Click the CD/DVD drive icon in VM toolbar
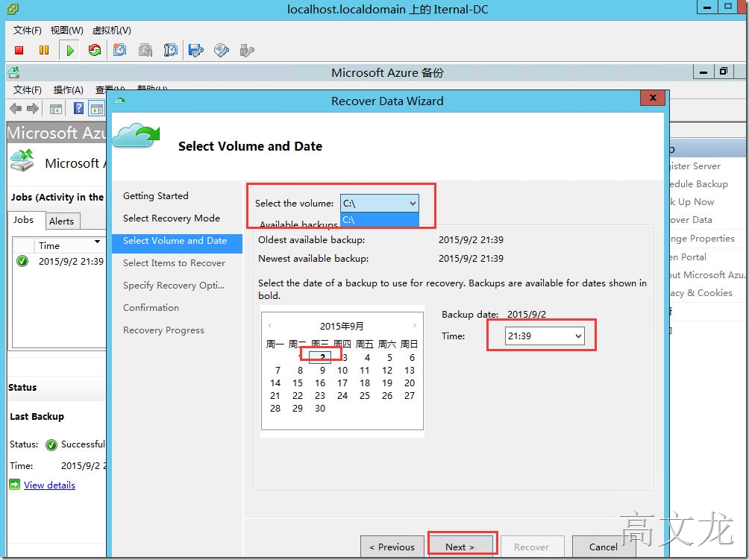This screenshot has height=560, width=749. point(221,50)
